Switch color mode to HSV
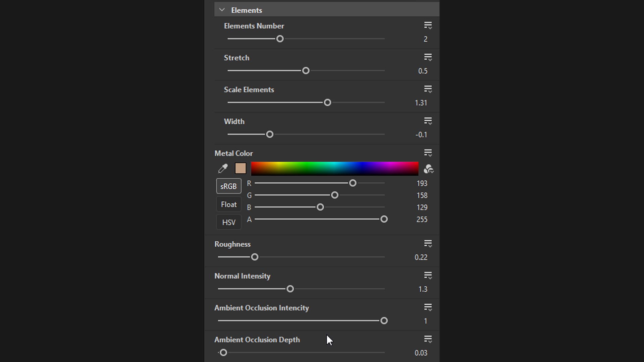The height and width of the screenshot is (362, 644). (228, 222)
